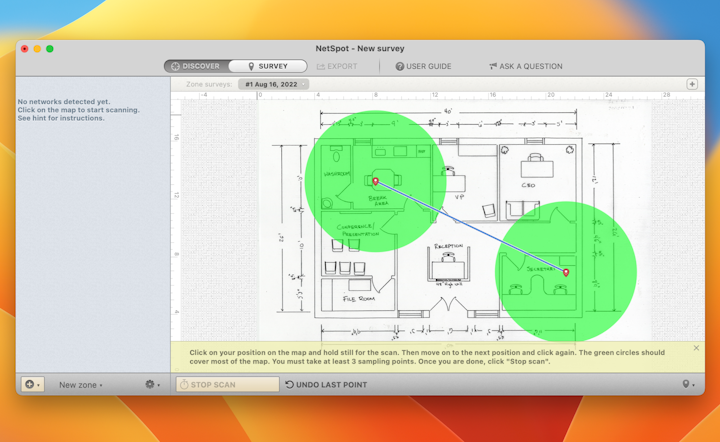Open the User Guide

(x=423, y=67)
